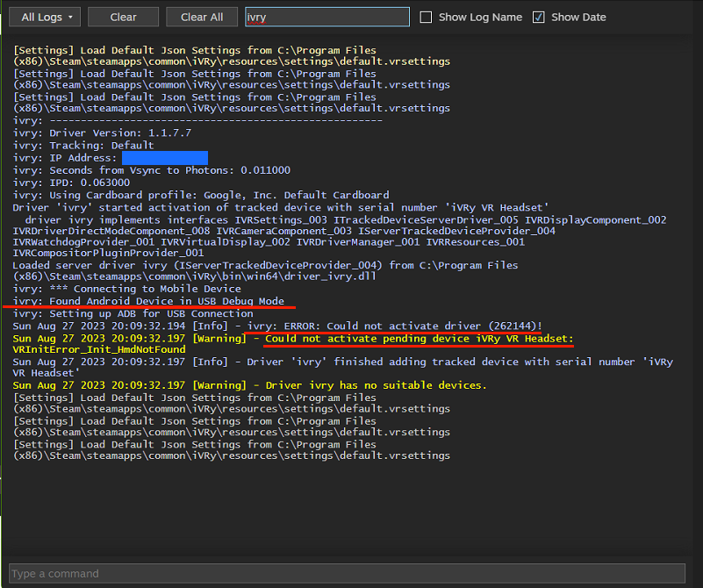
Task: Enable the Show Log Name checkbox
Action: (426, 18)
